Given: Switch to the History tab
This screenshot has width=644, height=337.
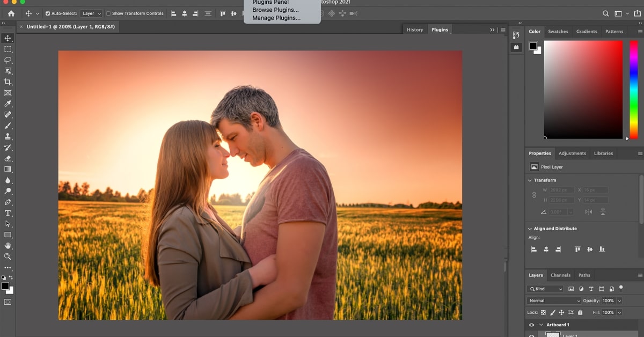Looking at the screenshot, I should coord(415,30).
